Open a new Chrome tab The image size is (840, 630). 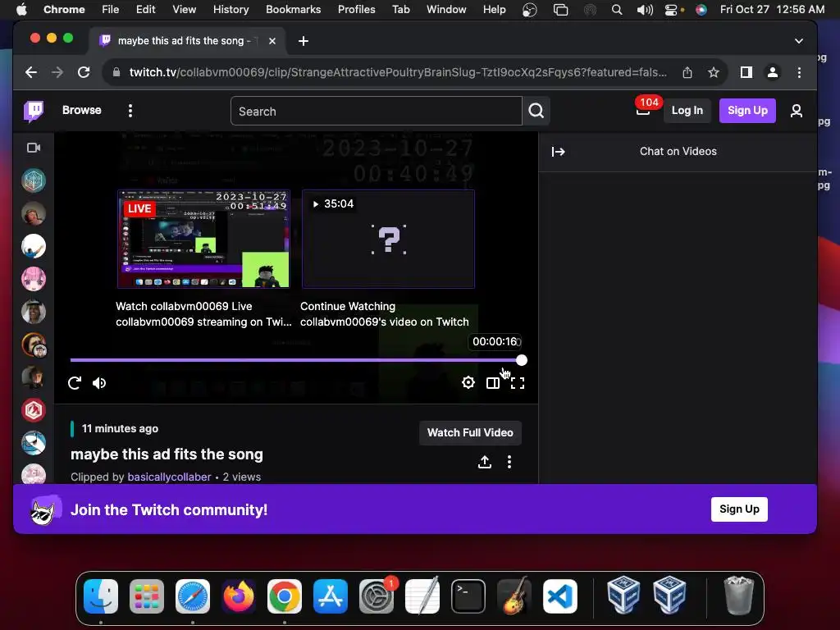point(304,41)
